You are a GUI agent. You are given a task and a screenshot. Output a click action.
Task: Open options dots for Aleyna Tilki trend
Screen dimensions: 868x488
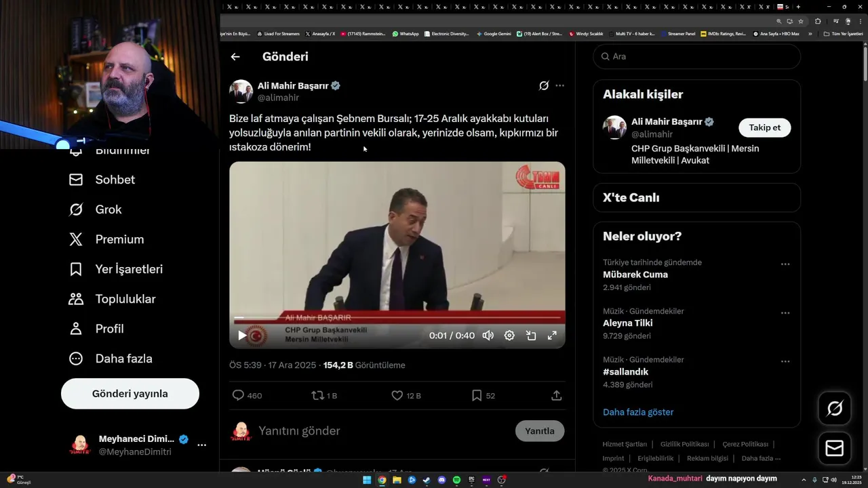[785, 313]
